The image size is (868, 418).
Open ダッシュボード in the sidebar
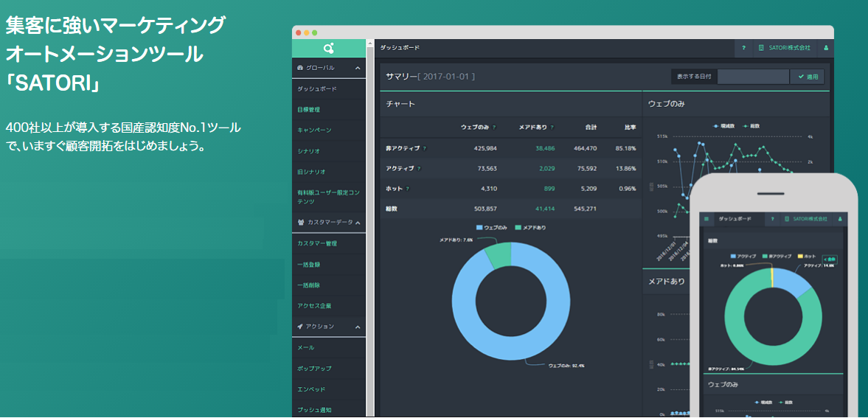pyautogui.click(x=329, y=88)
